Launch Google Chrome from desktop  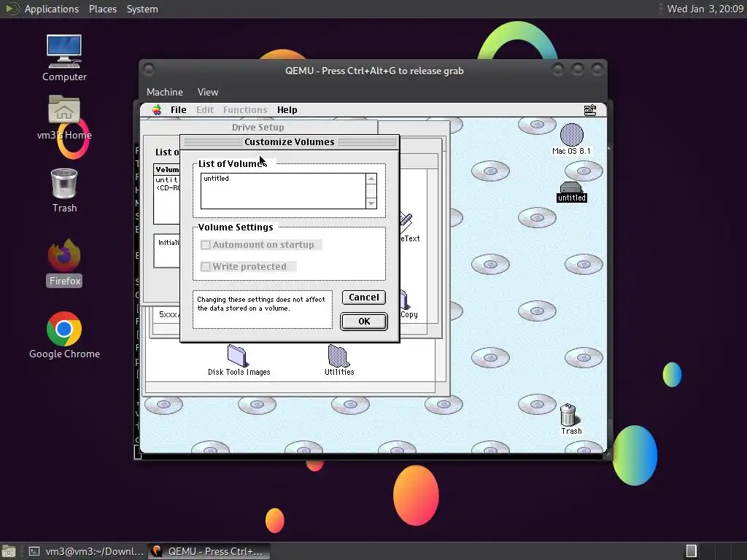tap(64, 329)
